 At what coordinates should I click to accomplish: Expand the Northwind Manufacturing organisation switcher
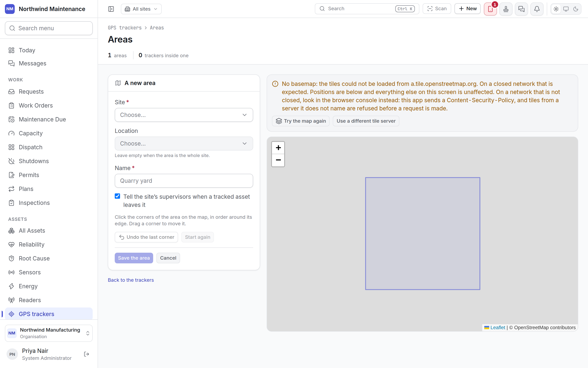click(x=49, y=333)
